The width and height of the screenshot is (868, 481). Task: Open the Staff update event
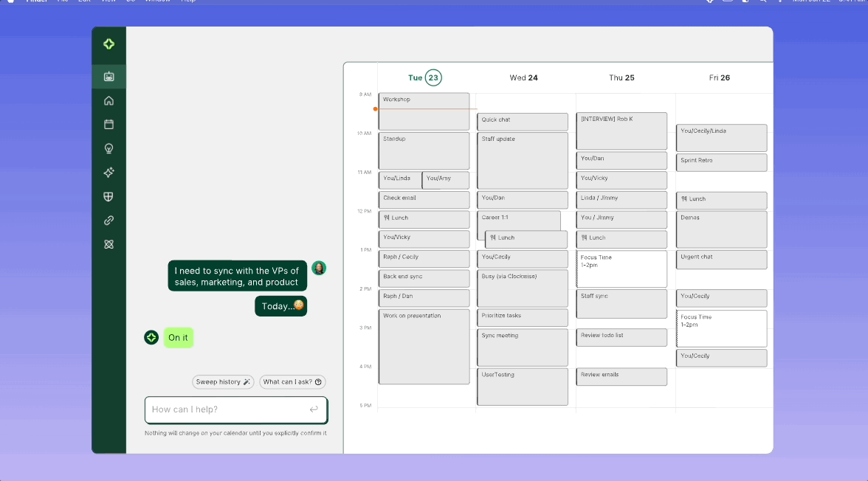[523, 161]
